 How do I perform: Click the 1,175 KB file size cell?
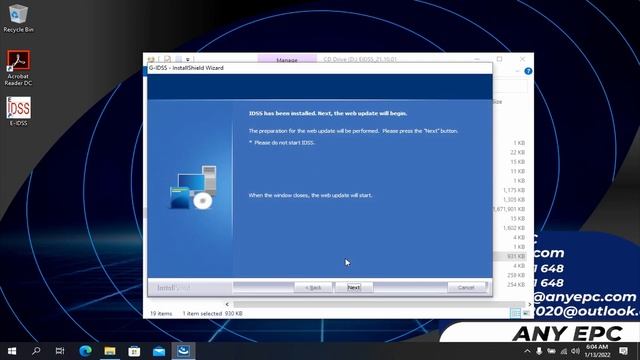click(x=514, y=190)
